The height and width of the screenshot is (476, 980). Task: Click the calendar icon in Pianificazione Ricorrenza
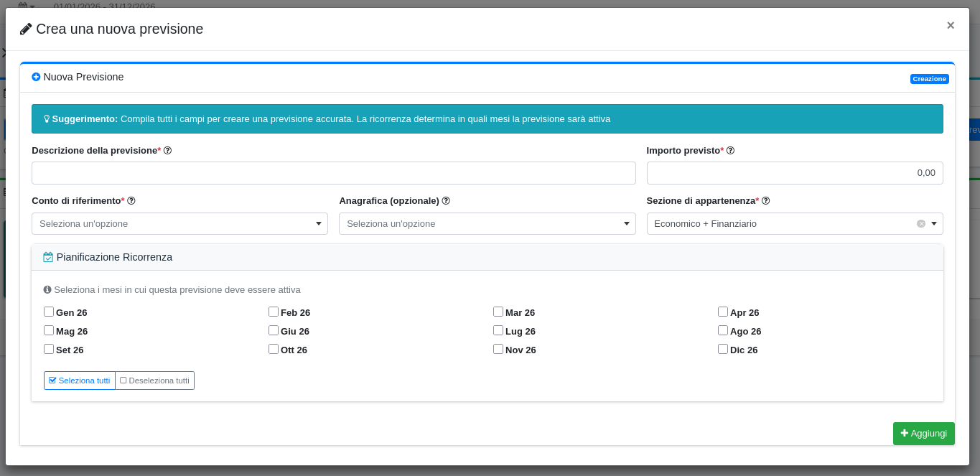coord(48,257)
